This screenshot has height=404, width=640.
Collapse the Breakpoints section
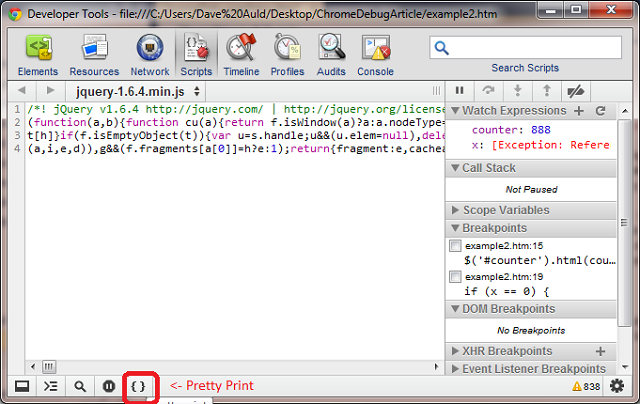pyautogui.click(x=455, y=228)
